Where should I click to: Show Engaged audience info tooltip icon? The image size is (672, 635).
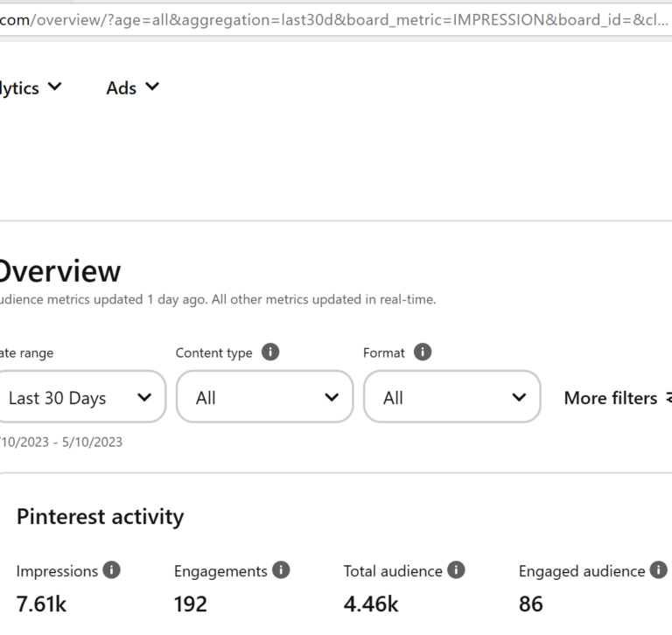pyautogui.click(x=658, y=570)
